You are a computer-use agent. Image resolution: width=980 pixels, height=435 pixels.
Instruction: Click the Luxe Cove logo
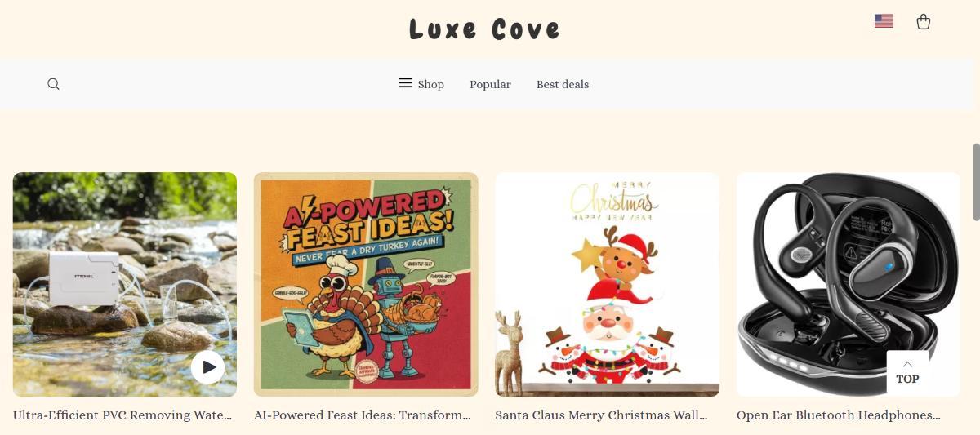coord(485,29)
